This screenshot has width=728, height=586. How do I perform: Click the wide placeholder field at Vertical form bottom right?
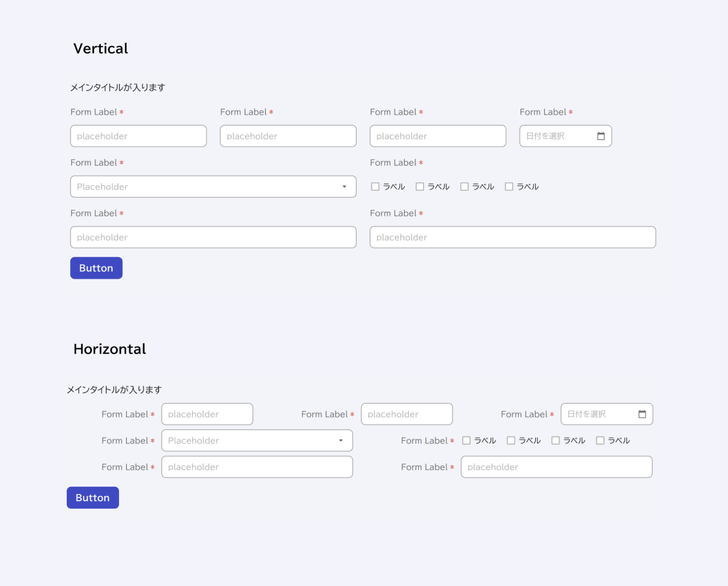tap(513, 237)
